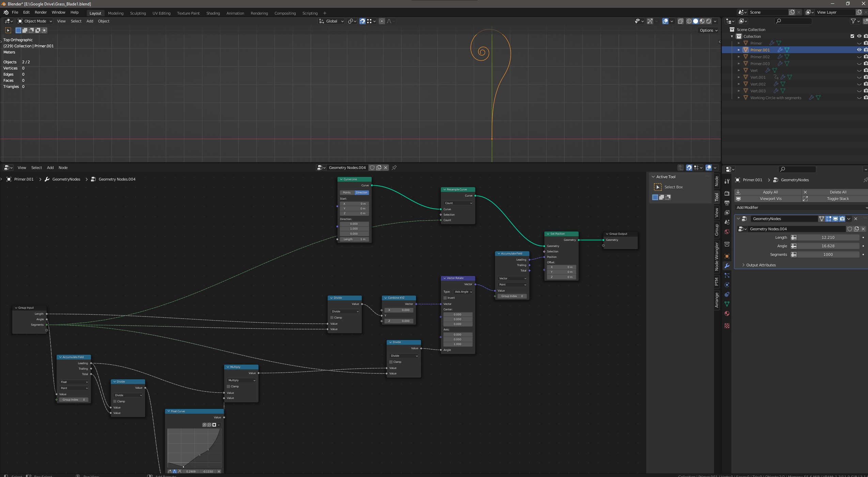Open the Shading menu in the top menu bar
The image size is (868, 477).
(213, 13)
